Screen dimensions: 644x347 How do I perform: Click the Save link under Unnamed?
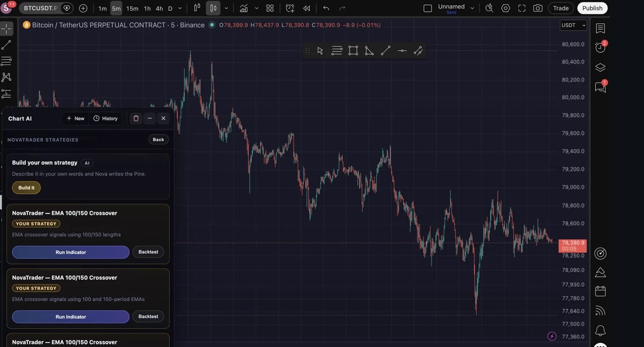[x=451, y=12]
